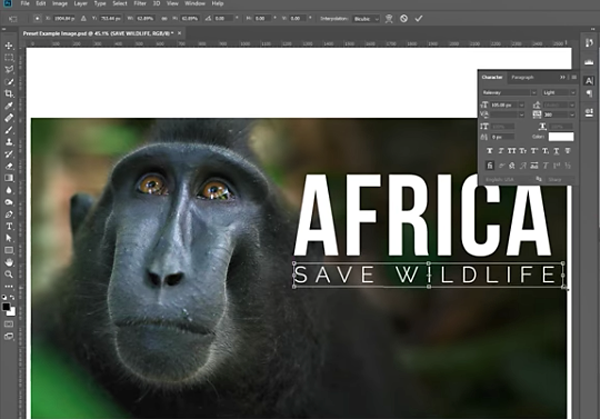Image resolution: width=600 pixels, height=419 pixels.
Task: Open the Layer menu
Action: (x=80, y=3)
